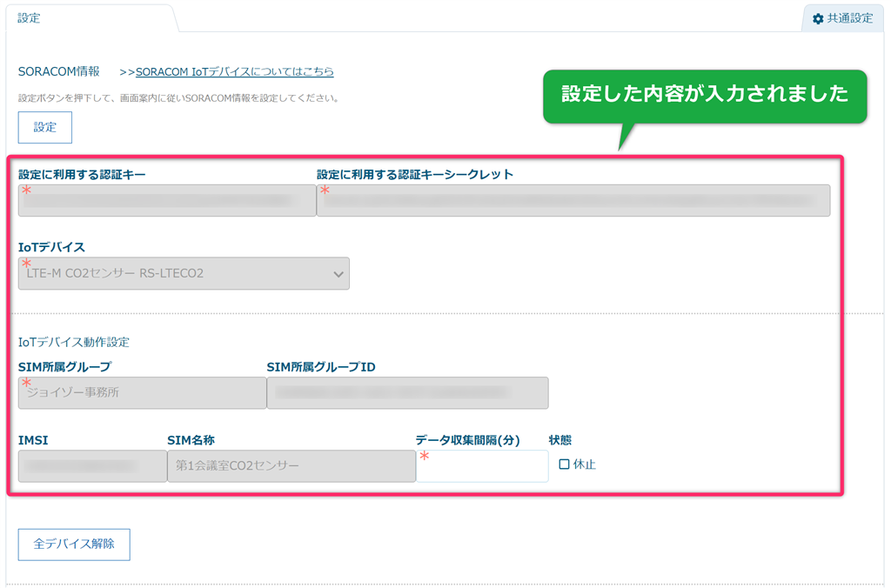Open the SORACOM IoTデバイスについてはこちら link
This screenshot has width=891, height=588.
pos(235,71)
